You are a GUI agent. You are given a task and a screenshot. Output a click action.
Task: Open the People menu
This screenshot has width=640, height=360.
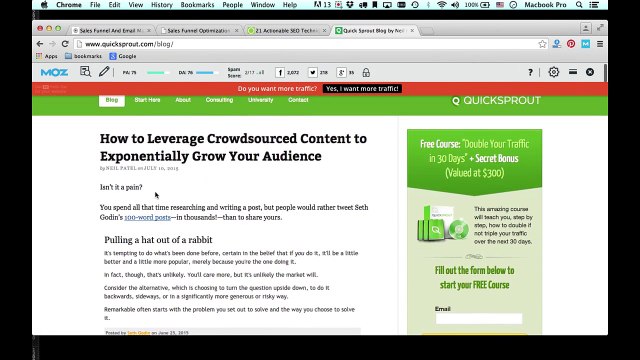tap(232, 5)
